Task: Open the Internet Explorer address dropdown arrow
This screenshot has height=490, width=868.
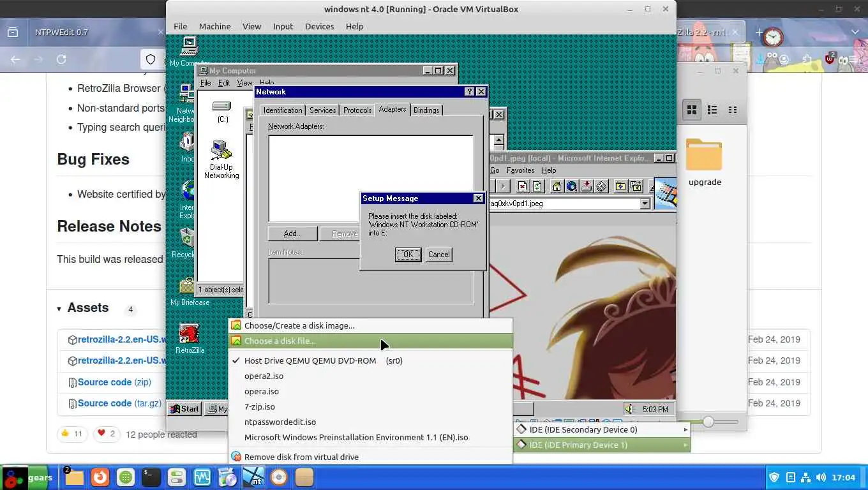Action: pyautogui.click(x=645, y=204)
